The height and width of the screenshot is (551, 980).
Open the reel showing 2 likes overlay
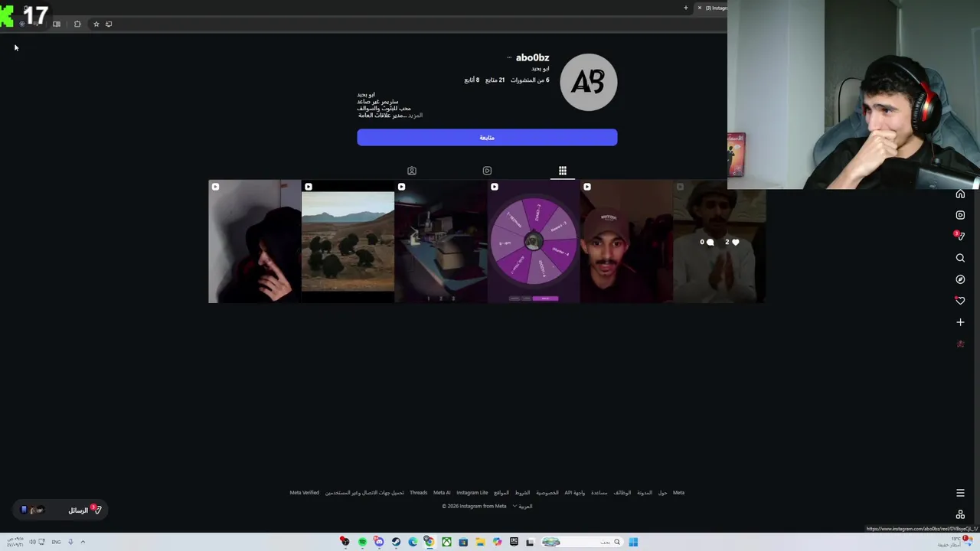point(720,241)
